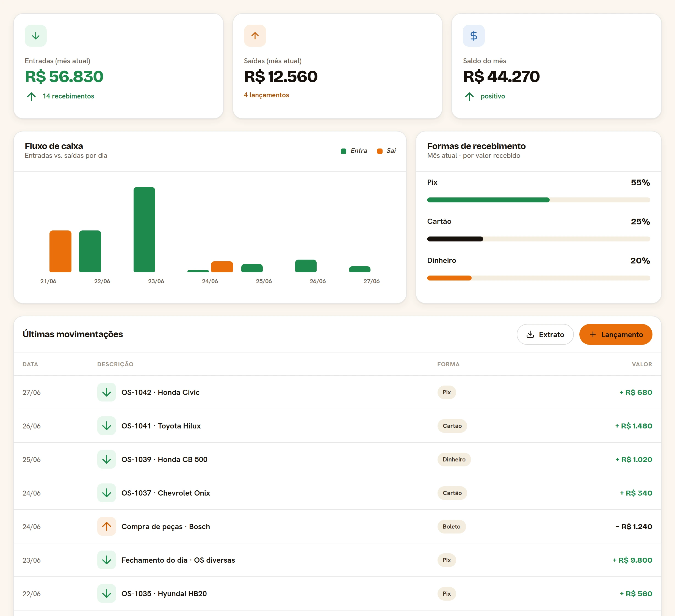This screenshot has height=616, width=675.
Task: Click the DESCRIÇÃO column header
Action: (x=115, y=364)
